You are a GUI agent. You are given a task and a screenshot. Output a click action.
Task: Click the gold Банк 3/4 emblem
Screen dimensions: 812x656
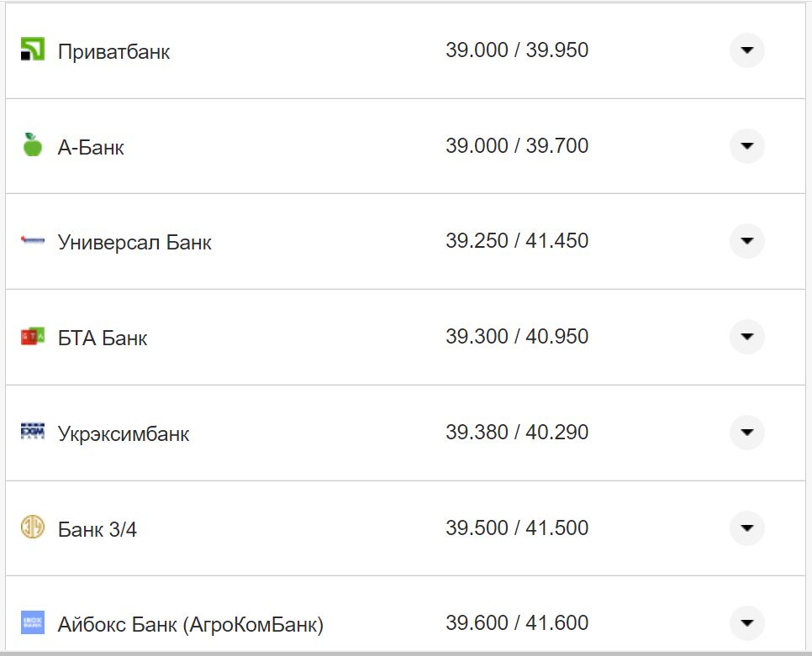(32, 527)
